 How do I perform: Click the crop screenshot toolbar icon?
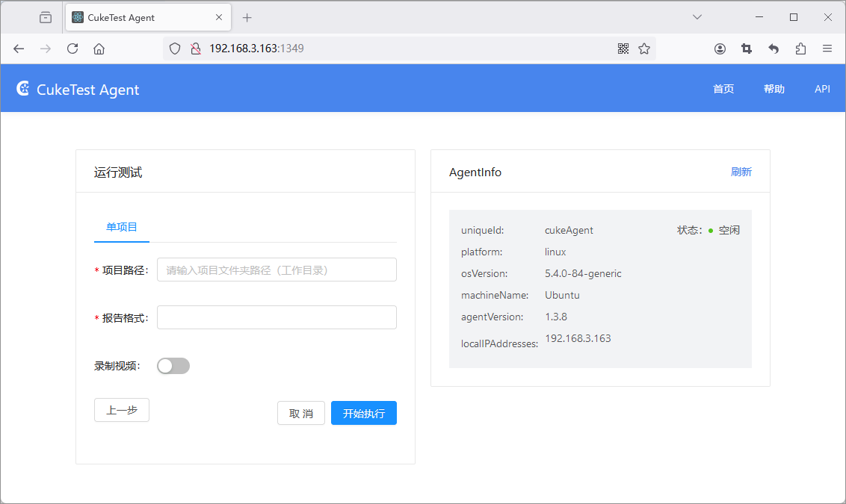click(747, 49)
